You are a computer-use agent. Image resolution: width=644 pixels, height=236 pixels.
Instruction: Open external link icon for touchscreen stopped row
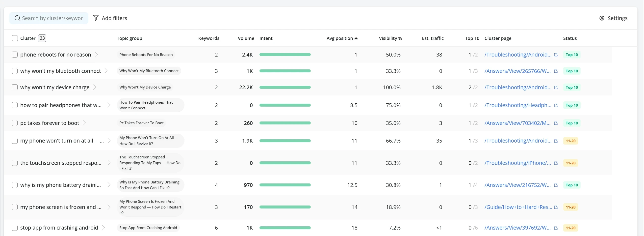556,163
